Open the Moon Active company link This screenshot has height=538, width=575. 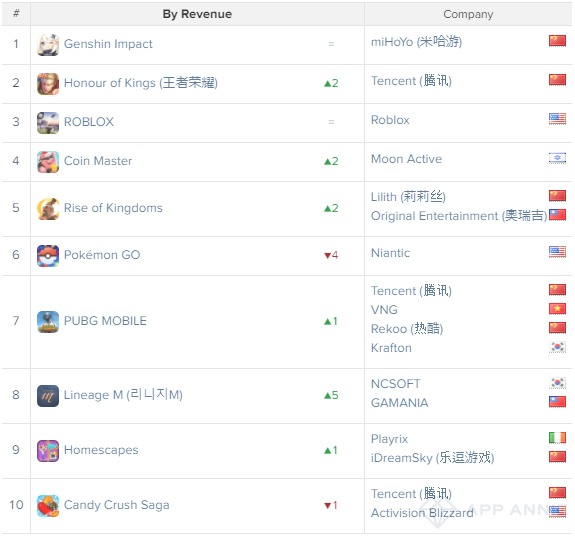406,159
